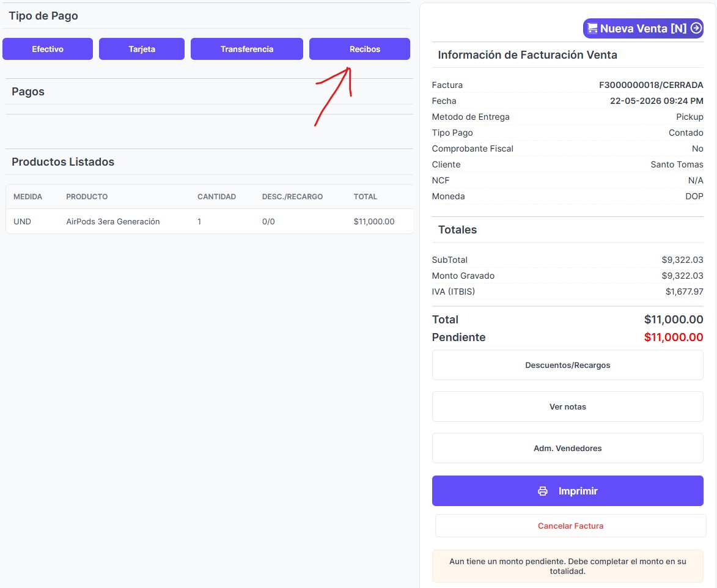The width and height of the screenshot is (717, 588).
Task: Click the arrow circle icon on Nueva Venta
Action: point(696,28)
